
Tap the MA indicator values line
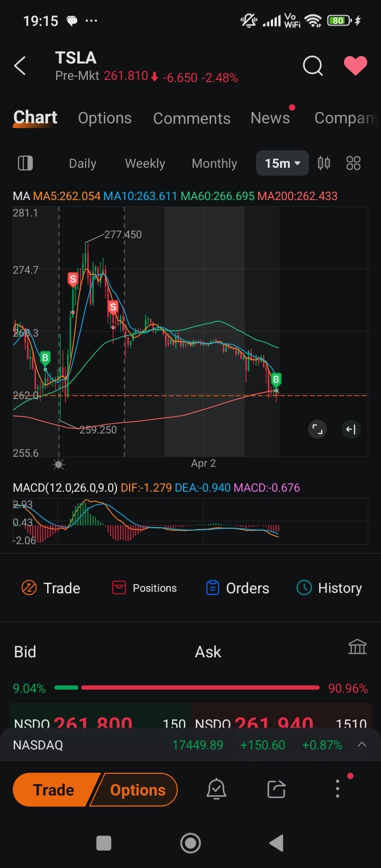point(175,196)
